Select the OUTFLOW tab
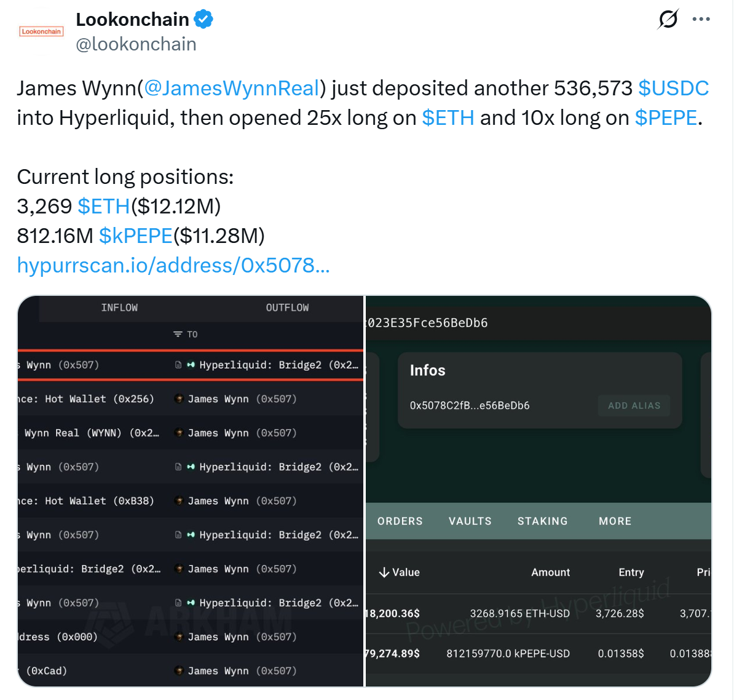 [286, 308]
